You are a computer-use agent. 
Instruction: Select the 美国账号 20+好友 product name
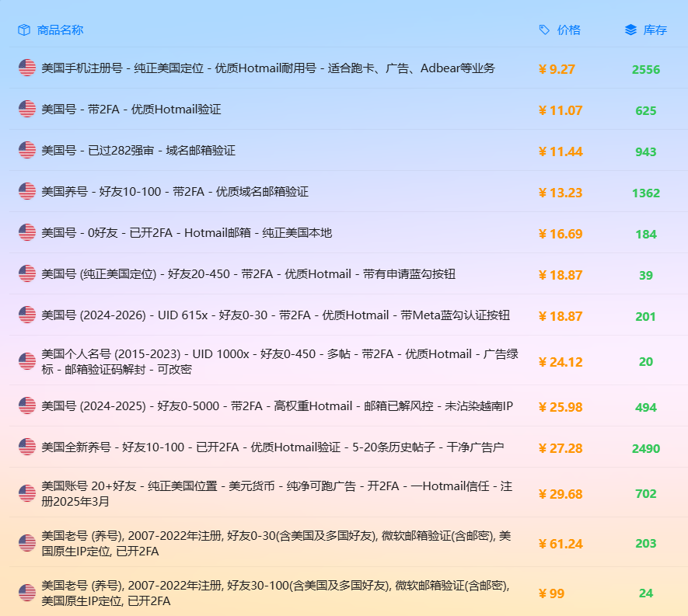277,494
